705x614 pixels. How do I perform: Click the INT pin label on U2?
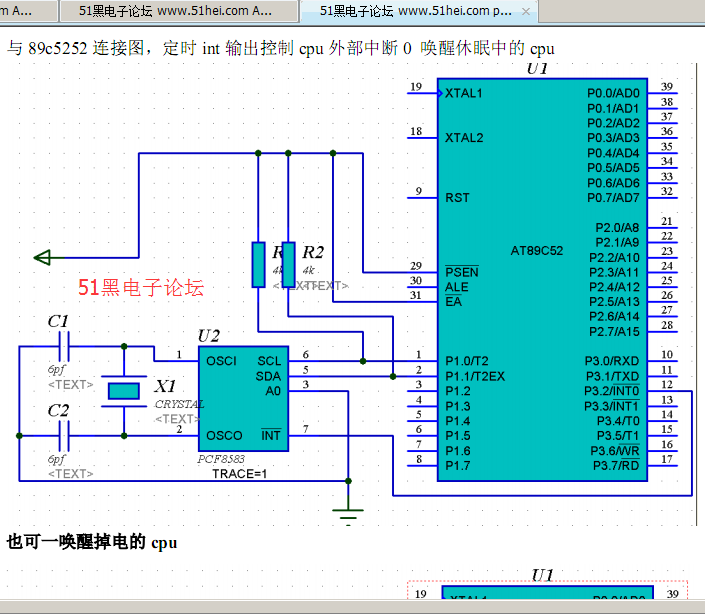271,435
